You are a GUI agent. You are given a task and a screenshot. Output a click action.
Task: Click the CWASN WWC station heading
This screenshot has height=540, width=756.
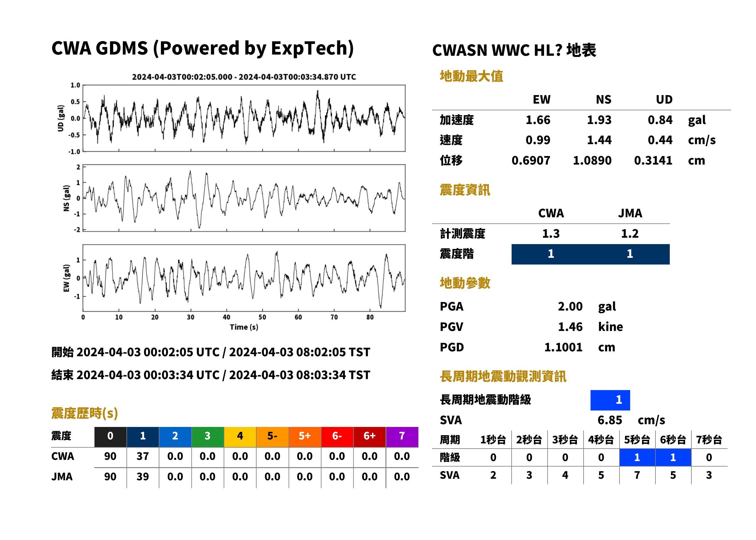(x=514, y=51)
